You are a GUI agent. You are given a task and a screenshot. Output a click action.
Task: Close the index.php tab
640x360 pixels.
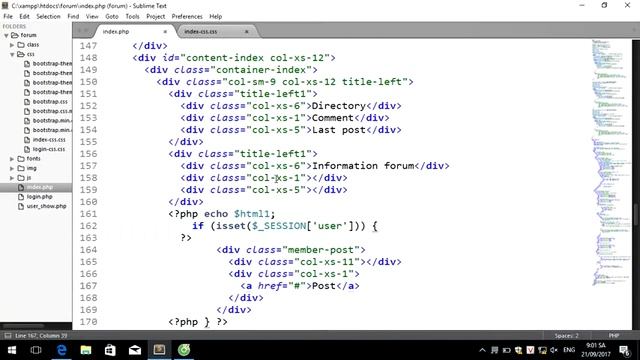pyautogui.click(x=165, y=31)
